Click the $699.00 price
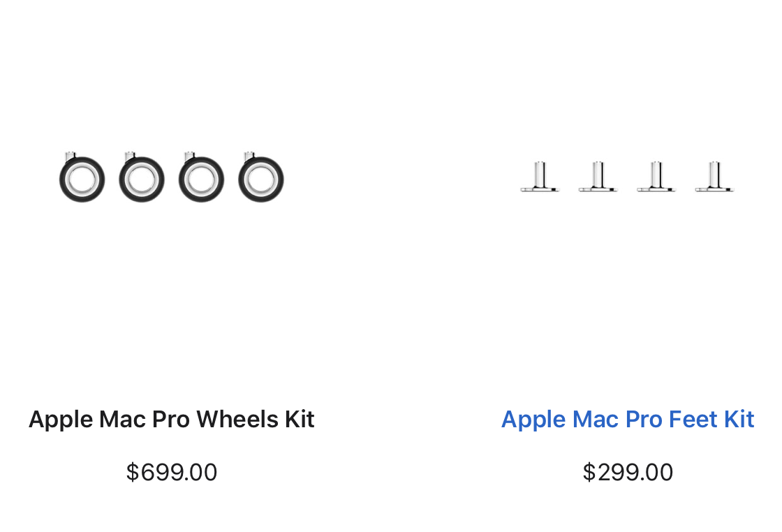 [x=172, y=473]
